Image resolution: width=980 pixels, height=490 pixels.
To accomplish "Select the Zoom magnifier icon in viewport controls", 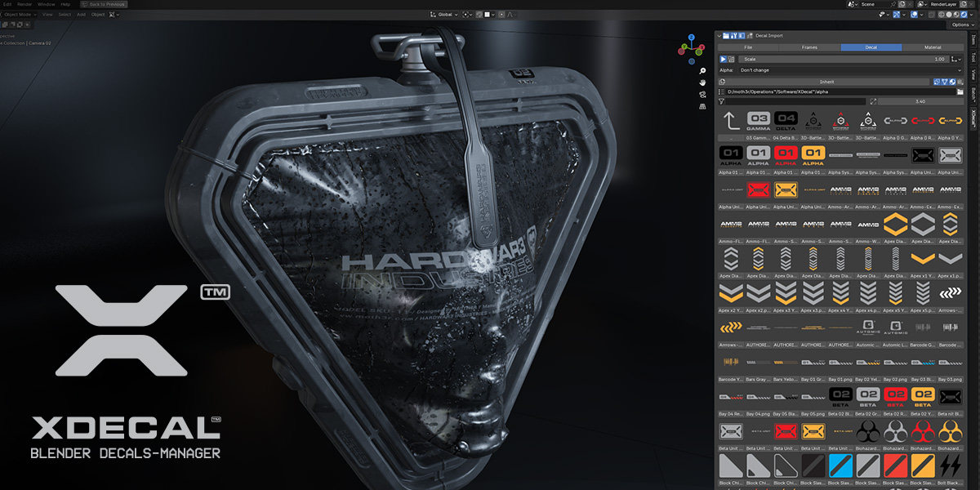I will point(702,71).
